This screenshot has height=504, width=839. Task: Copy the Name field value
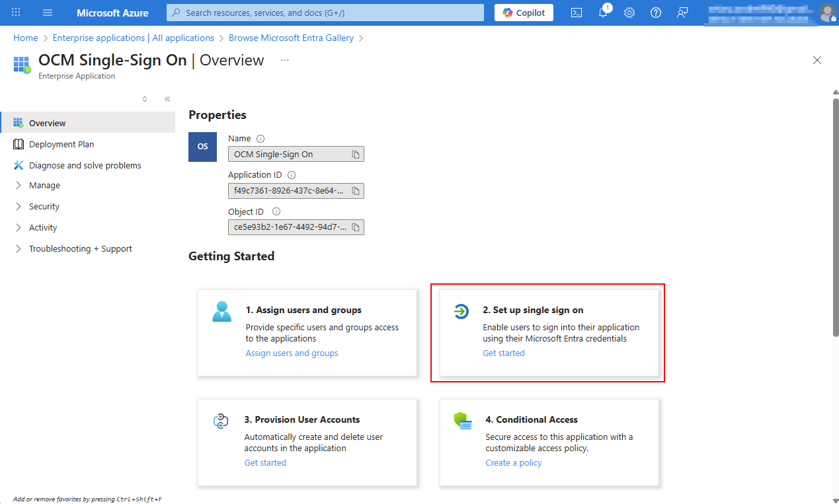tap(356, 155)
